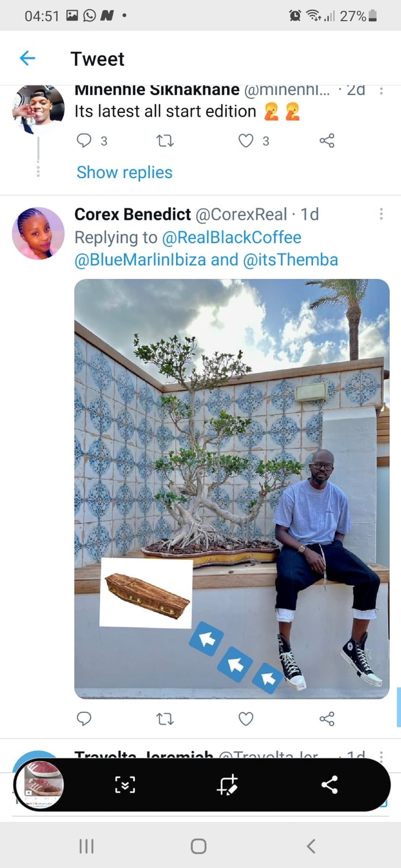Share Minenhle Sikhakhane's tweet
The height and width of the screenshot is (868, 401).
[327, 141]
